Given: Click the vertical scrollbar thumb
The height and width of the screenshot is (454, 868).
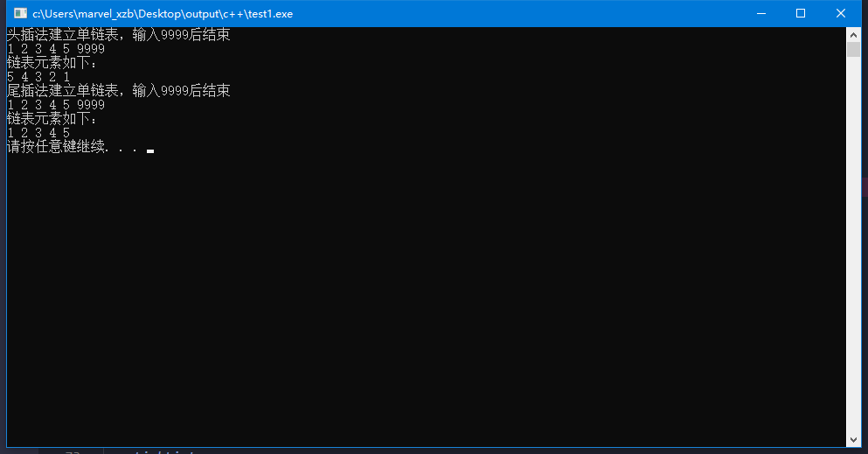Looking at the screenshot, I should (x=854, y=49).
